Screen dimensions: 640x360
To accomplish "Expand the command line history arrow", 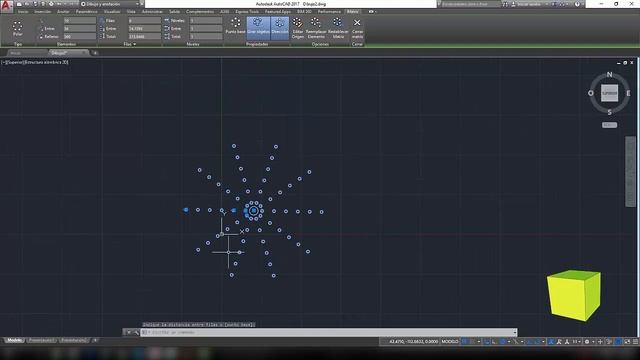I will tap(514, 332).
